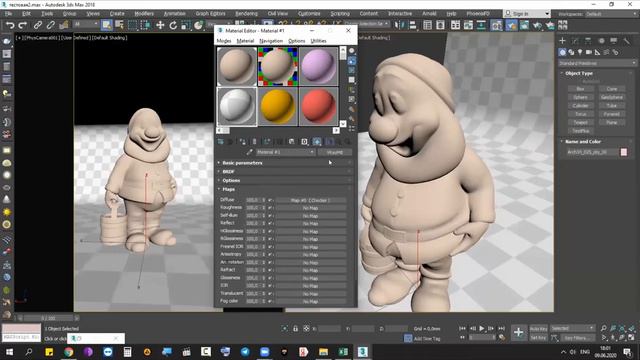Open the Rendering menu

[246, 14]
